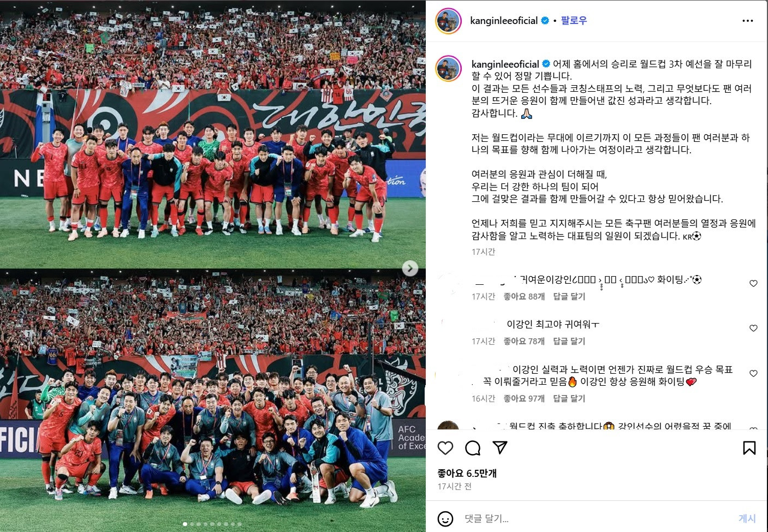Advance to next photo with carousel arrow

click(410, 268)
